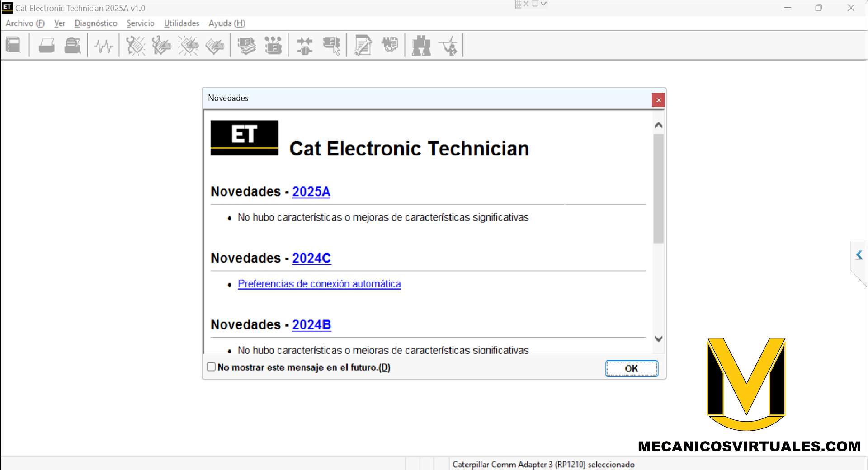Click the ECM Summary toolbar icon
The width and height of the screenshot is (868, 470).
pyautogui.click(x=246, y=46)
